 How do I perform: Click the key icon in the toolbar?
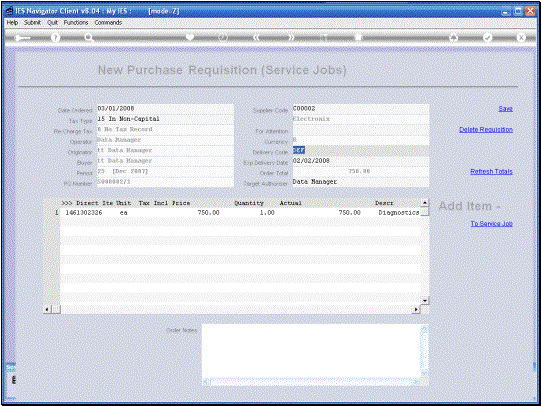coord(22,38)
